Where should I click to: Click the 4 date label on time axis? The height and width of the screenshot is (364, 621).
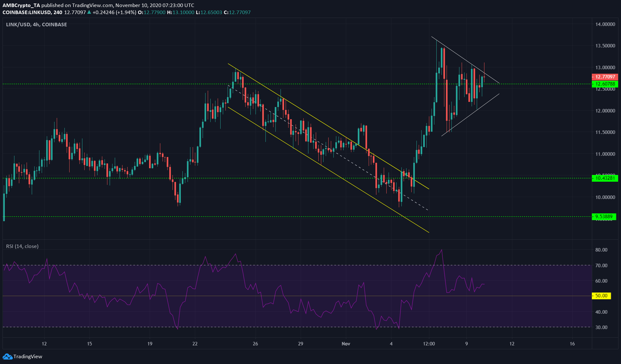(391, 343)
